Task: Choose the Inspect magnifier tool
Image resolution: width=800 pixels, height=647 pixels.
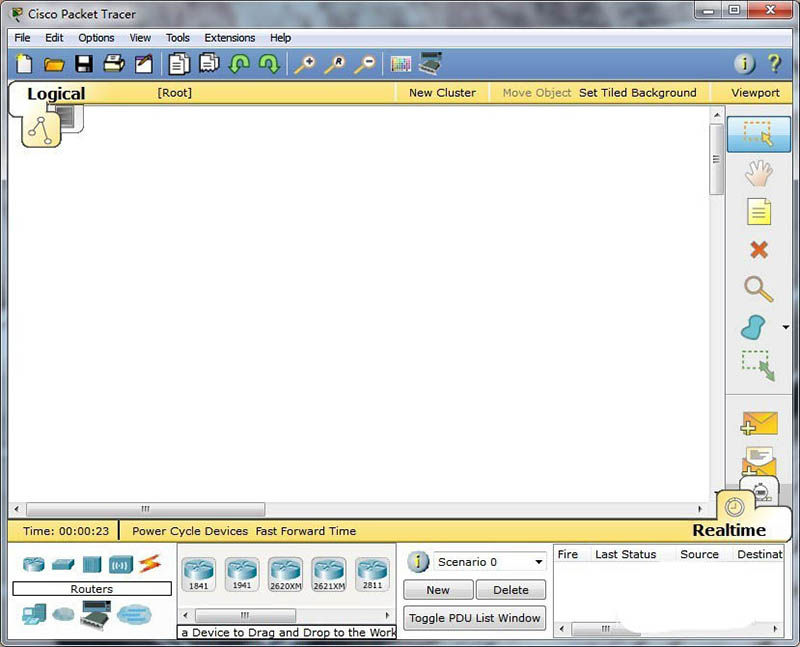Action: [759, 289]
